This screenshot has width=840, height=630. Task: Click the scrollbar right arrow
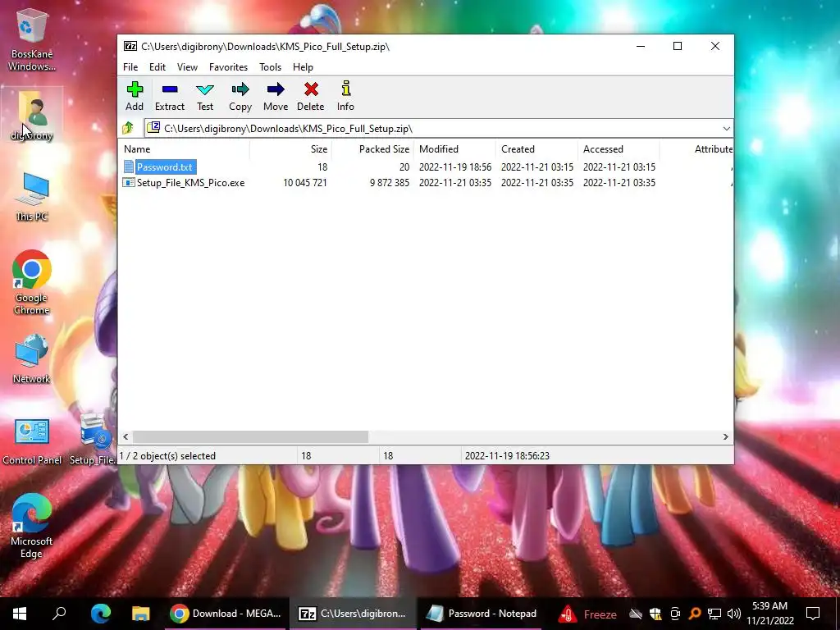[726, 436]
